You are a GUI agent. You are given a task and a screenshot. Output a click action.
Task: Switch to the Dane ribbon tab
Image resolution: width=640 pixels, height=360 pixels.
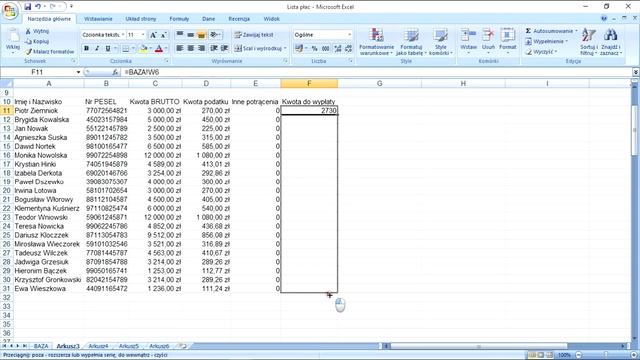208,19
